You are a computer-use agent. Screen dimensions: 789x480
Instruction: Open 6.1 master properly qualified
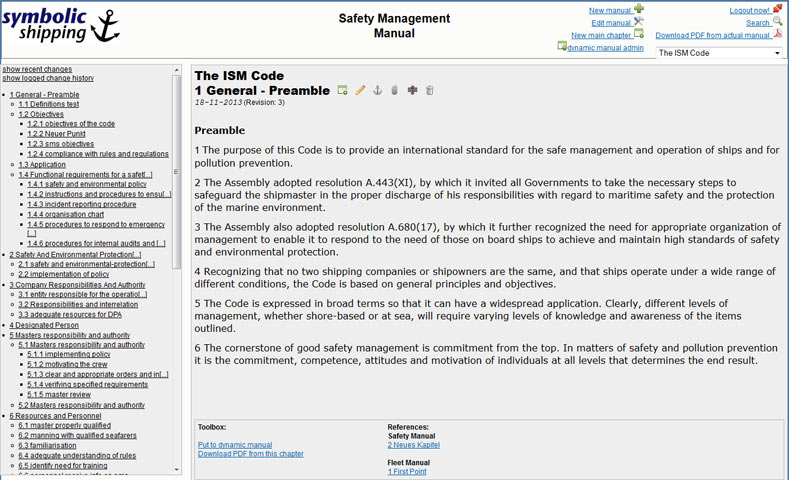tap(64, 425)
